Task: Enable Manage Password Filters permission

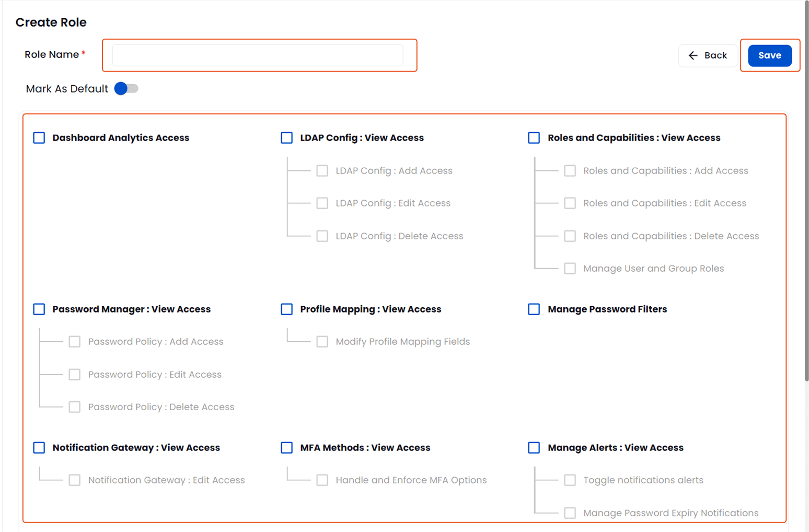Action: click(534, 309)
